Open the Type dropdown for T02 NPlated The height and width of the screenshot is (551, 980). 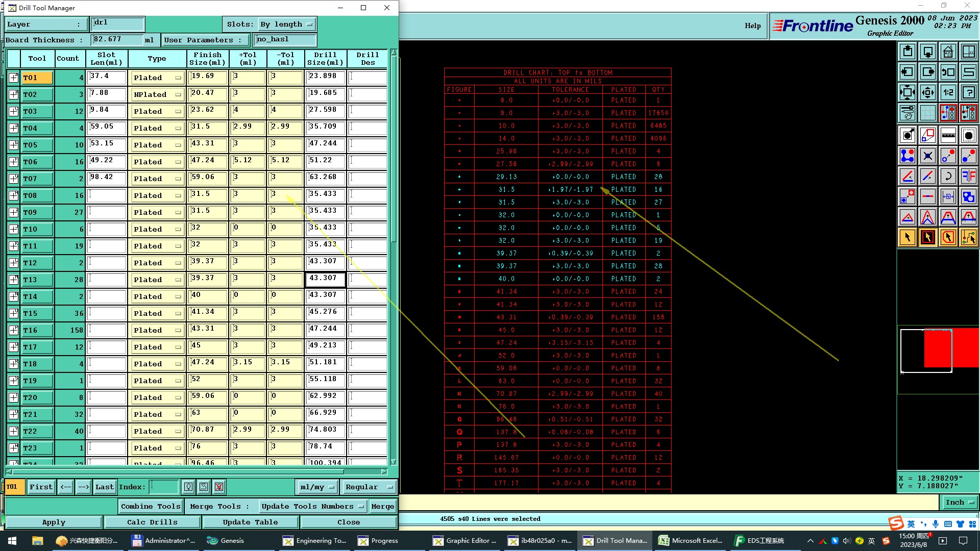(x=157, y=94)
